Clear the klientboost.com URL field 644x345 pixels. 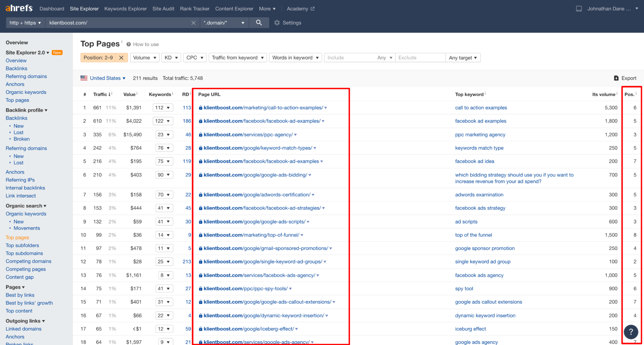193,23
